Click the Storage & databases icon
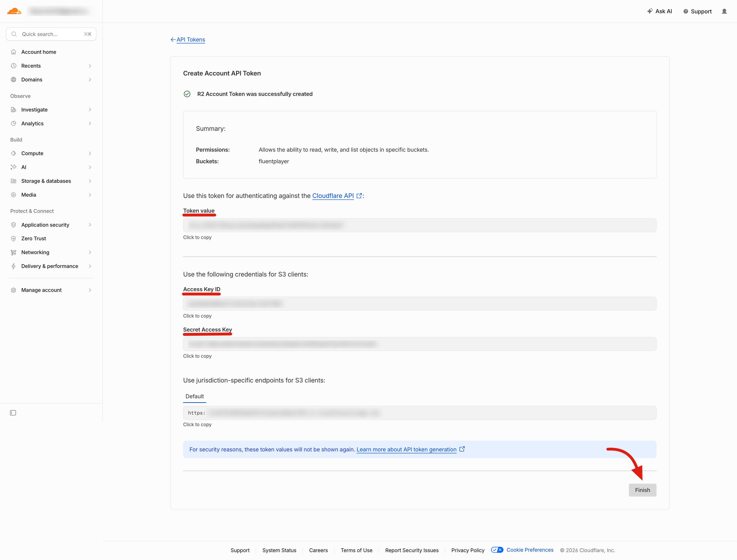This screenshot has width=737, height=560. pos(13,181)
